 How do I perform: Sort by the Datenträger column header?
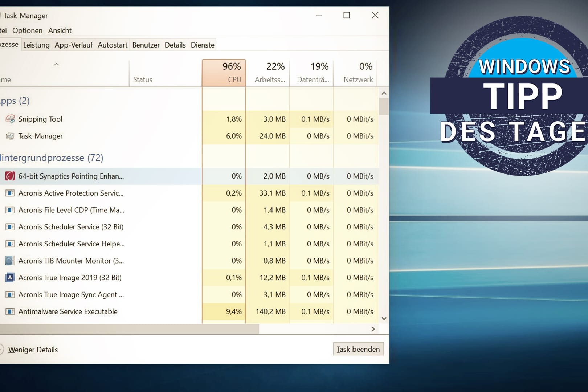311,73
